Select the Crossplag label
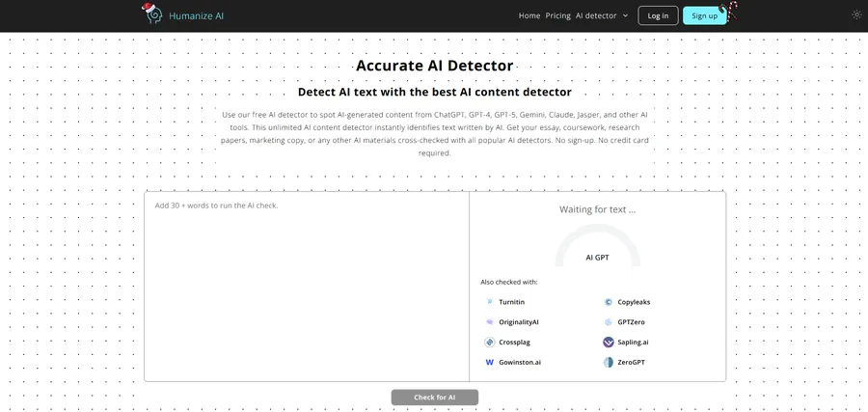This screenshot has width=868, height=412. (x=514, y=343)
